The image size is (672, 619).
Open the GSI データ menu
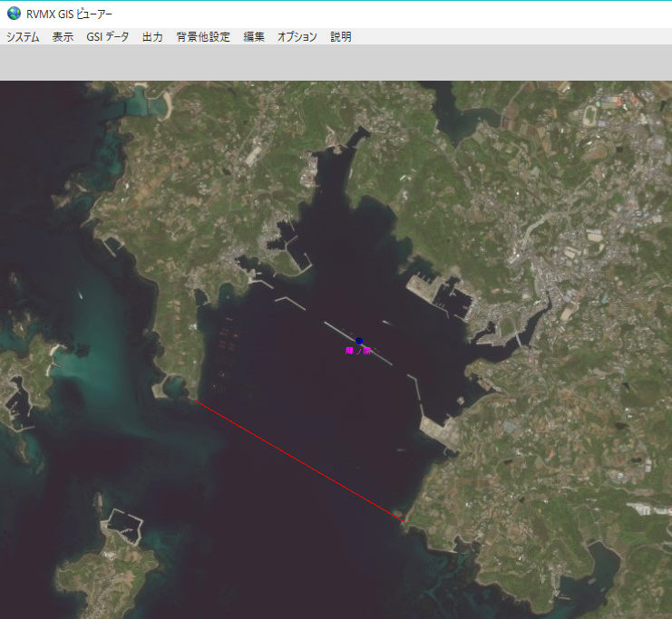(108, 37)
